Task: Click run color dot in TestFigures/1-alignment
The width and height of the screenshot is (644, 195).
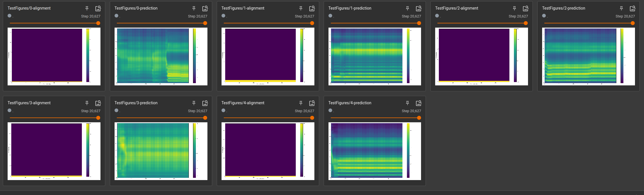Action: [224, 16]
